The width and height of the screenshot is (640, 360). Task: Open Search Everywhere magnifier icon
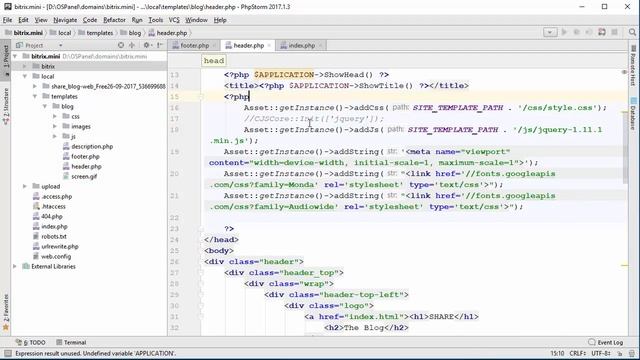[632, 32]
